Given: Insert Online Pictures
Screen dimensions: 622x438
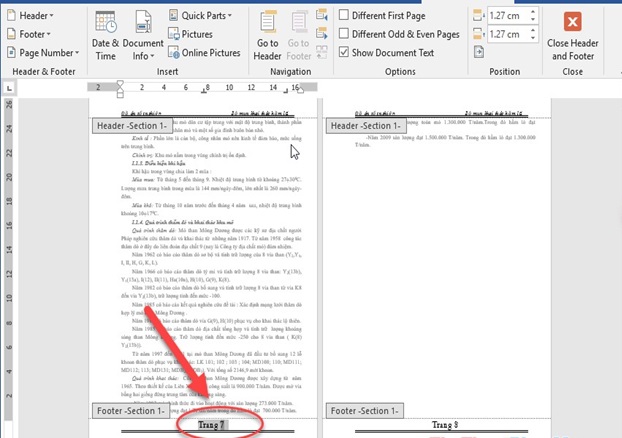Looking at the screenshot, I should point(204,53).
